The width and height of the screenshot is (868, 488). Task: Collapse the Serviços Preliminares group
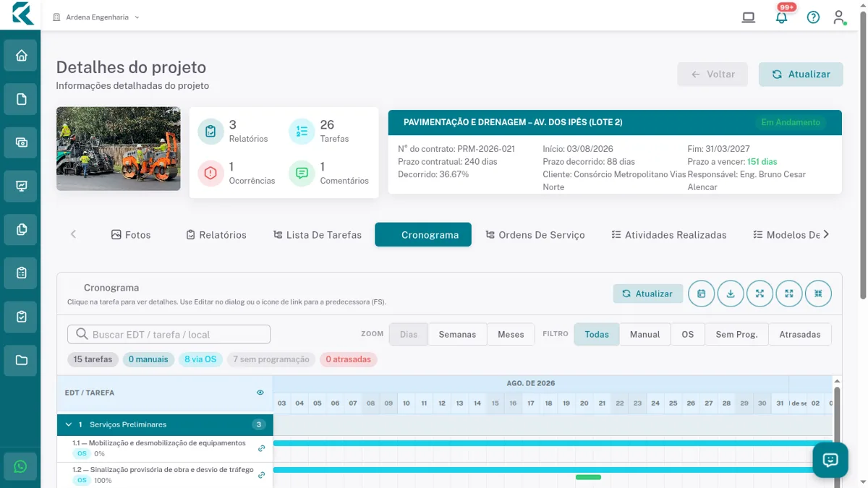(x=69, y=424)
